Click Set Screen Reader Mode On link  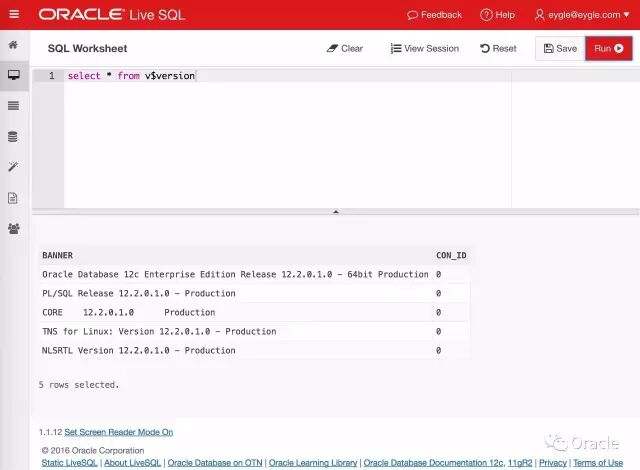[x=119, y=432]
